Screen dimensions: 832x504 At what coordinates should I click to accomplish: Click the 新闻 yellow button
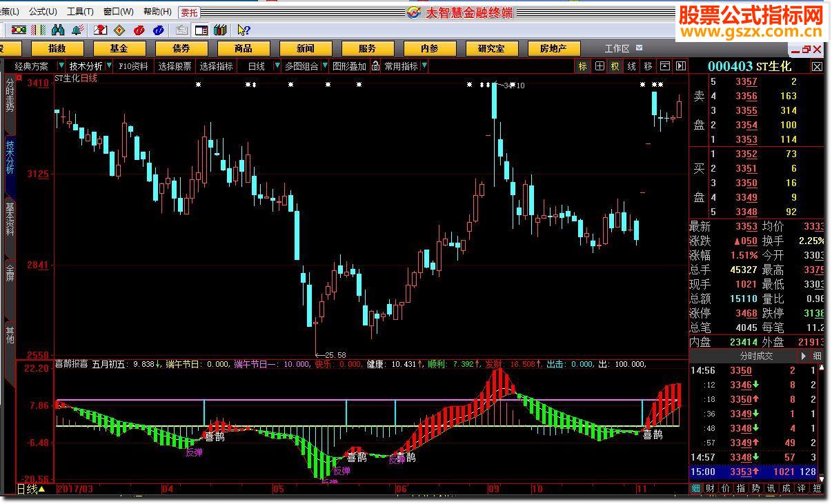click(306, 48)
